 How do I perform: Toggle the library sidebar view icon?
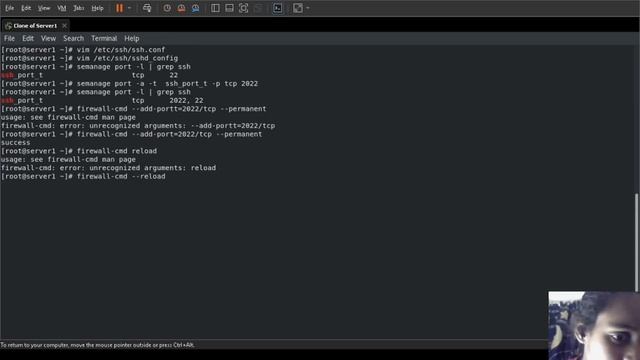(x=215, y=8)
